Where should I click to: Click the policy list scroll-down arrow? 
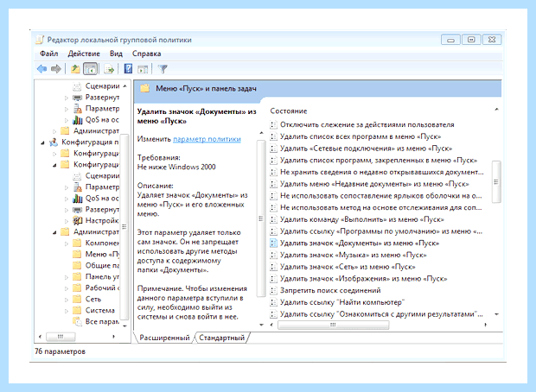(x=497, y=314)
